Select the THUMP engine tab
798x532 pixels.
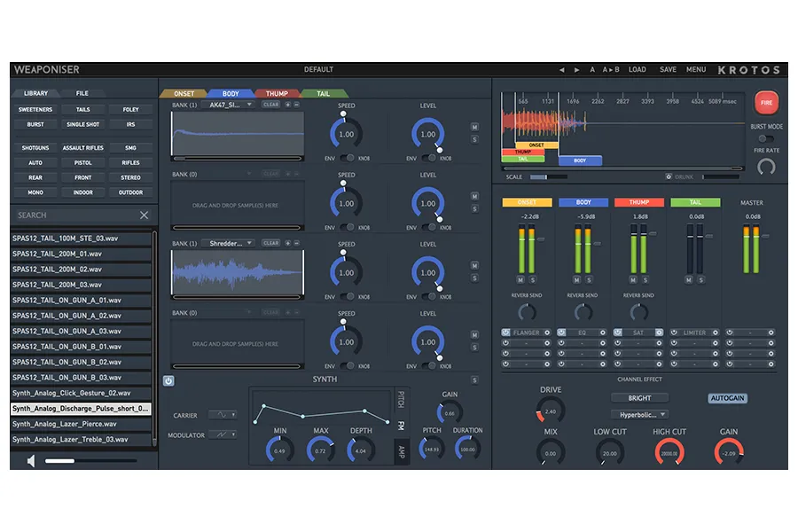pos(277,94)
